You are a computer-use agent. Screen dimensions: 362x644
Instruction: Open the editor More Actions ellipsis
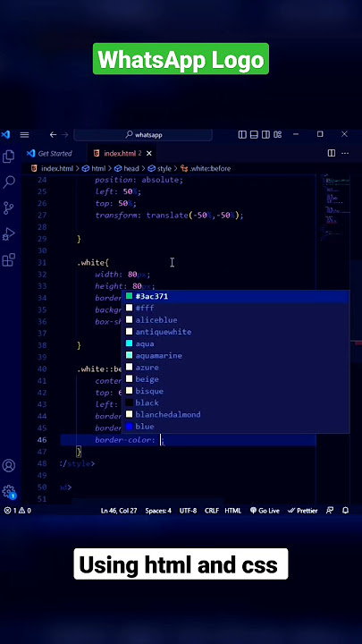[345, 153]
